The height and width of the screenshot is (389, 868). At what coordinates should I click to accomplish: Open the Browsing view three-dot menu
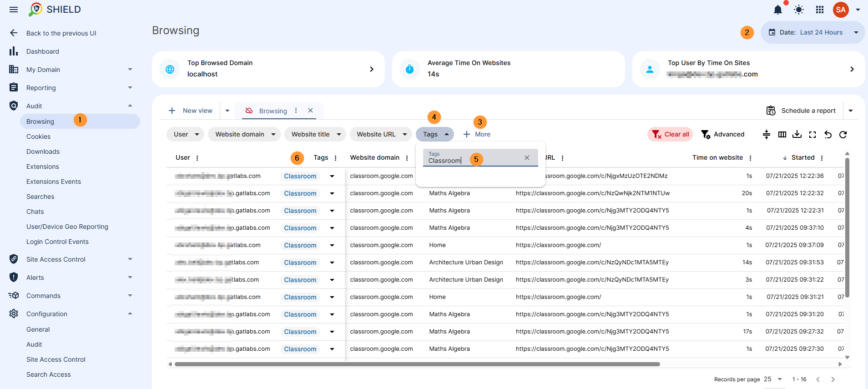(x=296, y=111)
